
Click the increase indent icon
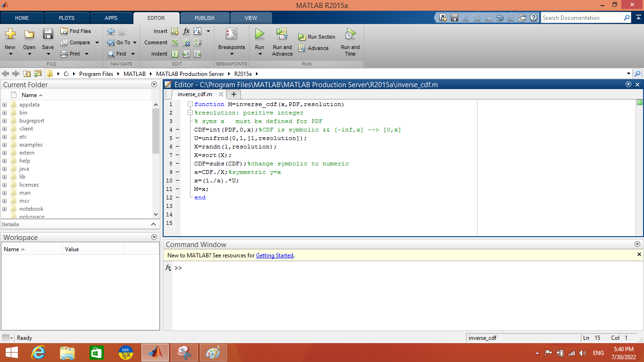click(x=186, y=54)
